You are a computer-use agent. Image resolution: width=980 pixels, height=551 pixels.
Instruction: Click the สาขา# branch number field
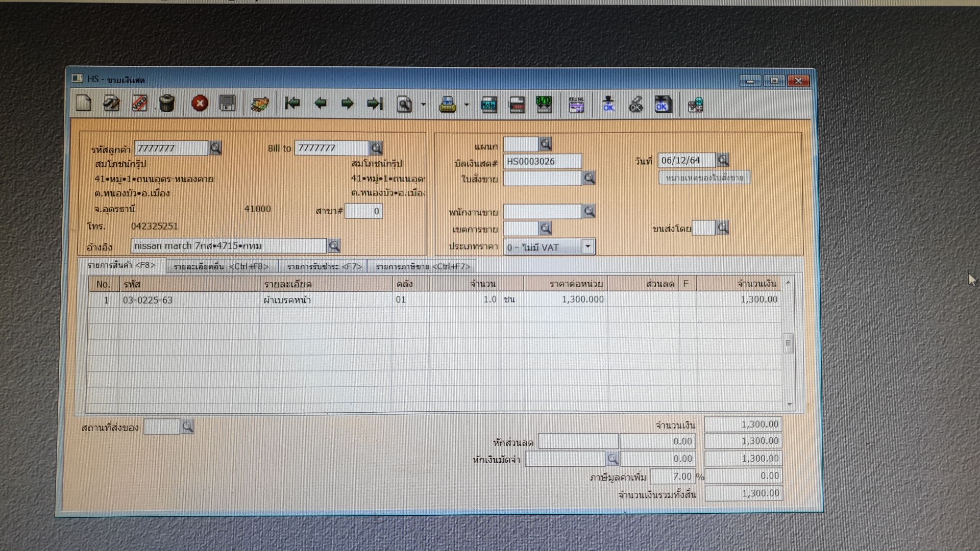(363, 211)
